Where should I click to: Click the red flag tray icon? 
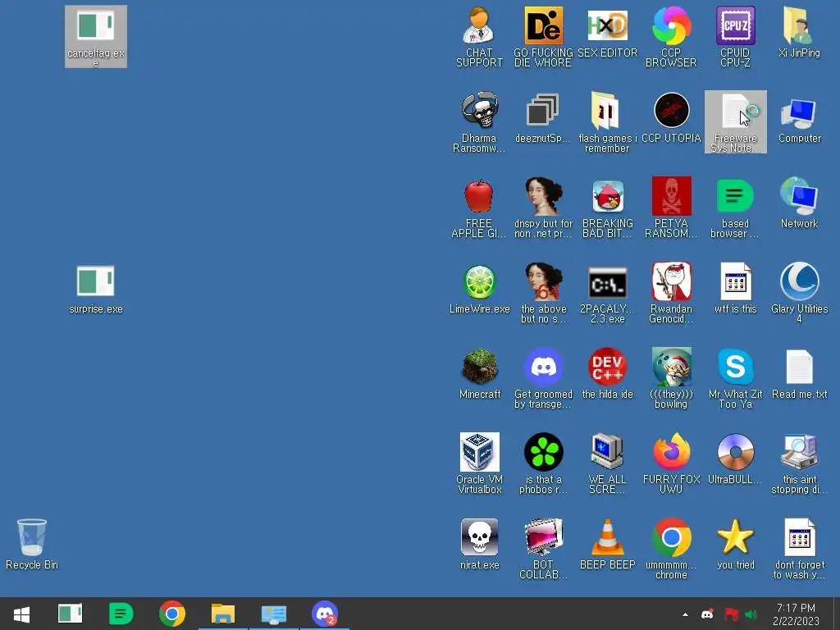pyautogui.click(x=731, y=614)
